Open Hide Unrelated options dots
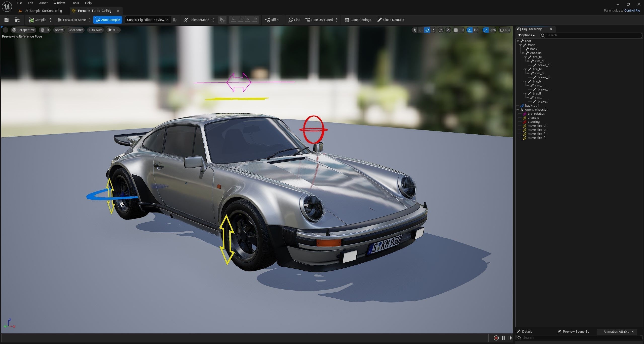The height and width of the screenshot is (344, 644). tap(337, 20)
